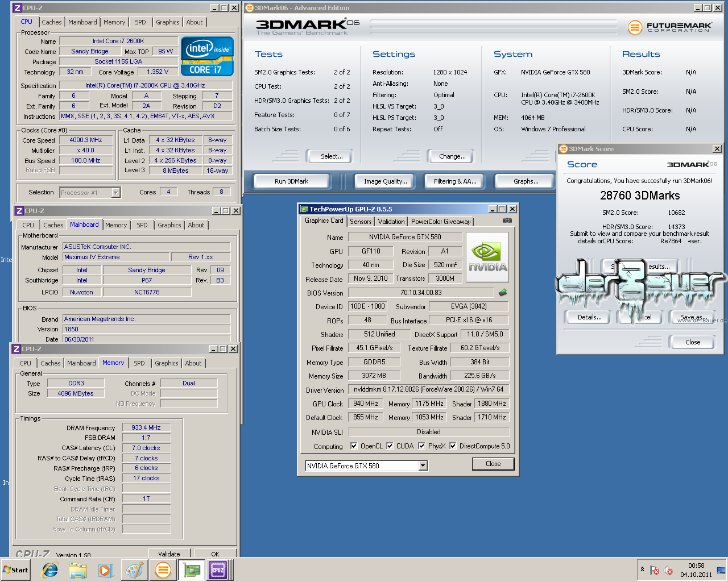
Task: Click the GPU-Z title bar icon
Action: [304, 209]
